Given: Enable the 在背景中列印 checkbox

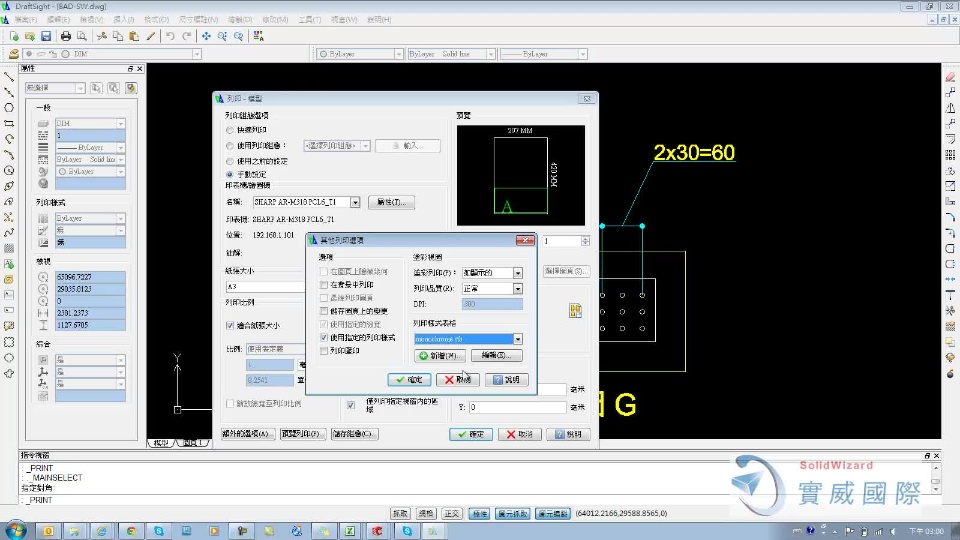Looking at the screenshot, I should (323, 285).
